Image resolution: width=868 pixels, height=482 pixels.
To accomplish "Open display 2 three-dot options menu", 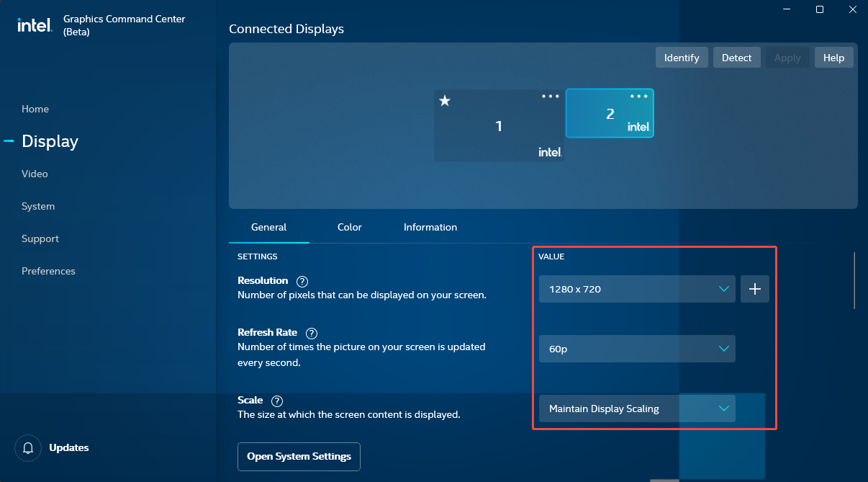I will [638, 97].
